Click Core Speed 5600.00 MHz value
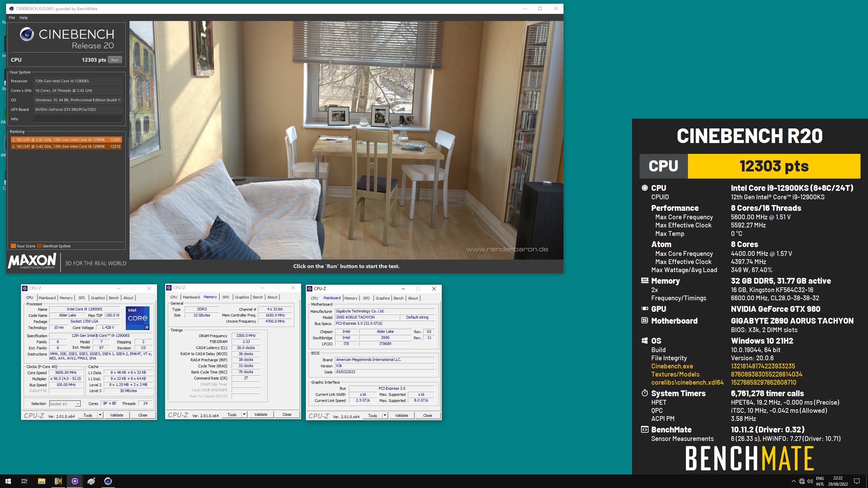Image resolution: width=868 pixels, height=488 pixels. [66, 372]
